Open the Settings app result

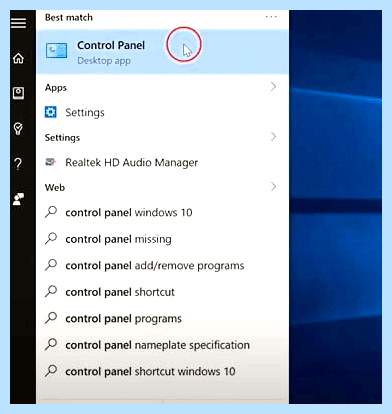[162, 112]
